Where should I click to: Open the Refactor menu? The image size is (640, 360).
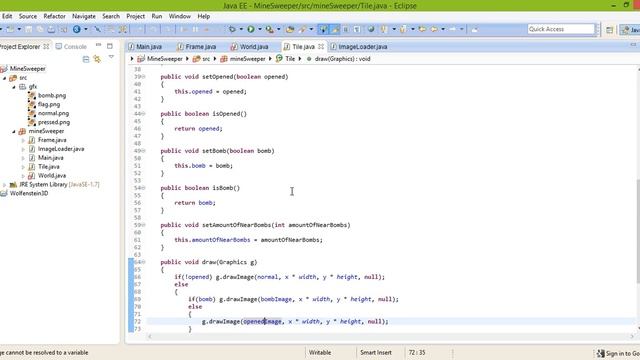[x=54, y=16]
